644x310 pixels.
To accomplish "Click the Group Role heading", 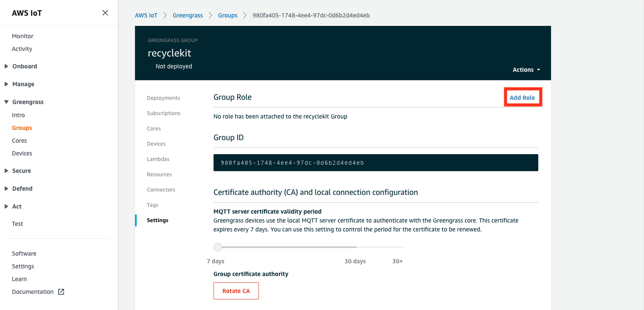I will click(x=233, y=97).
